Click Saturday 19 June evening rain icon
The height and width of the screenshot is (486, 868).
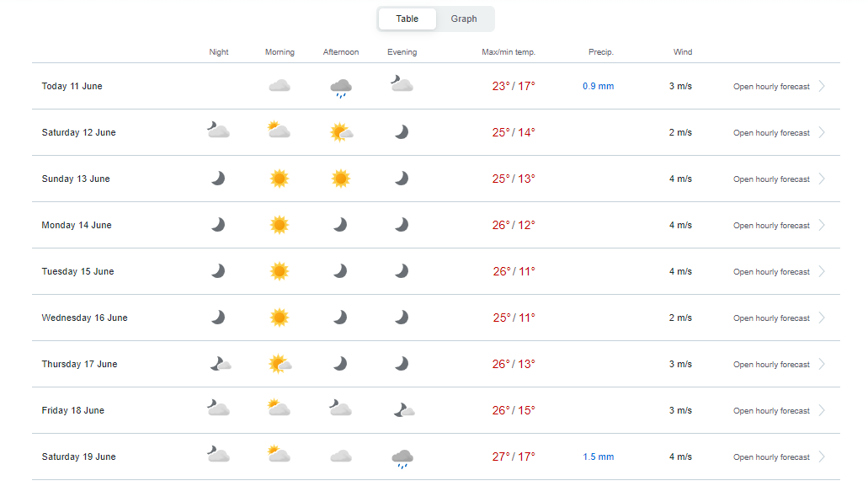coord(402,458)
